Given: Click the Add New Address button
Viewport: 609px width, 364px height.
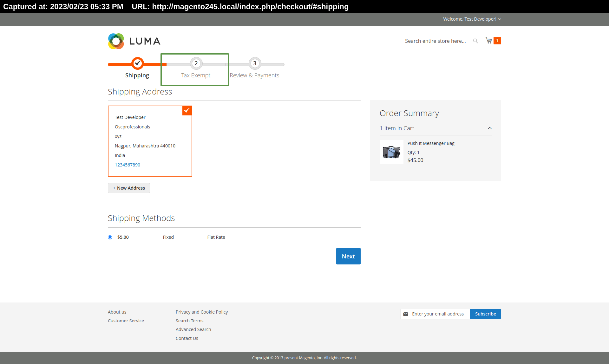Looking at the screenshot, I should pyautogui.click(x=129, y=188).
